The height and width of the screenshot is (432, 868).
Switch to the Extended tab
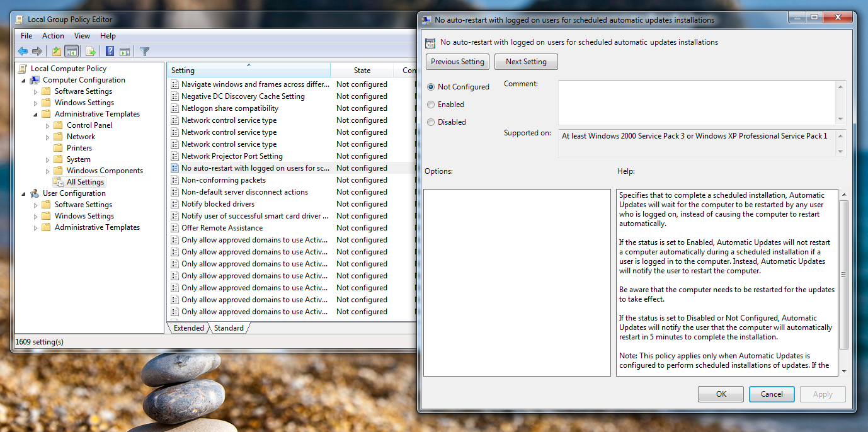coord(188,328)
